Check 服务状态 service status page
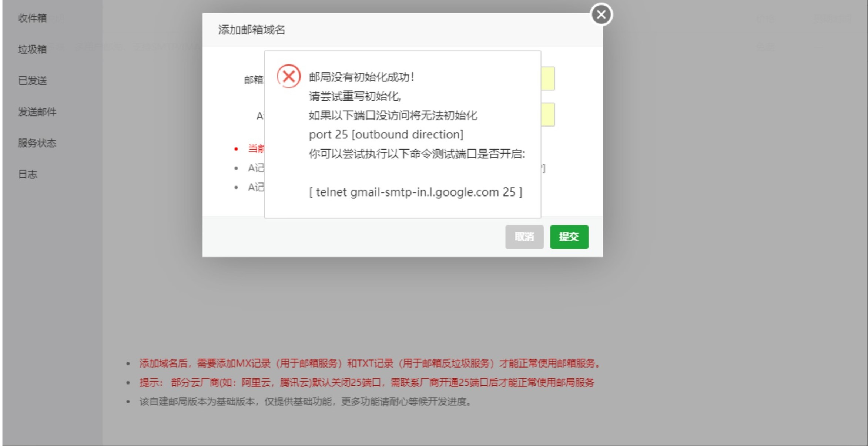 37,143
